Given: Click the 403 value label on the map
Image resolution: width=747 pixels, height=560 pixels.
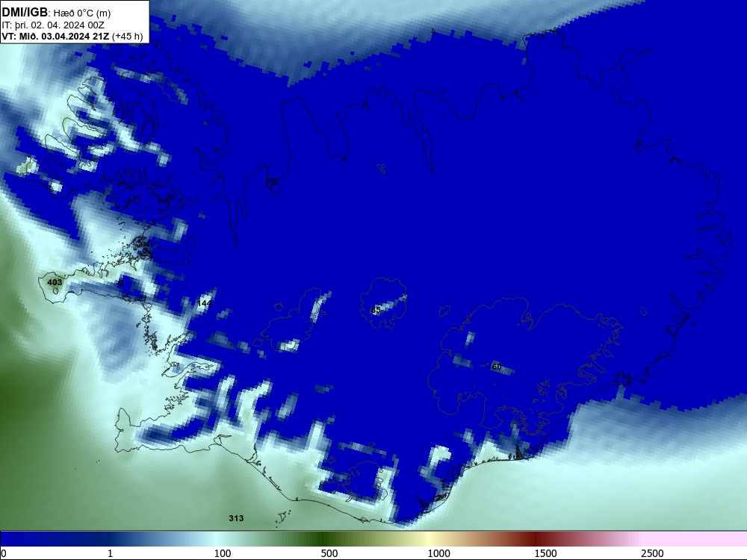Looking at the screenshot, I should [55, 282].
